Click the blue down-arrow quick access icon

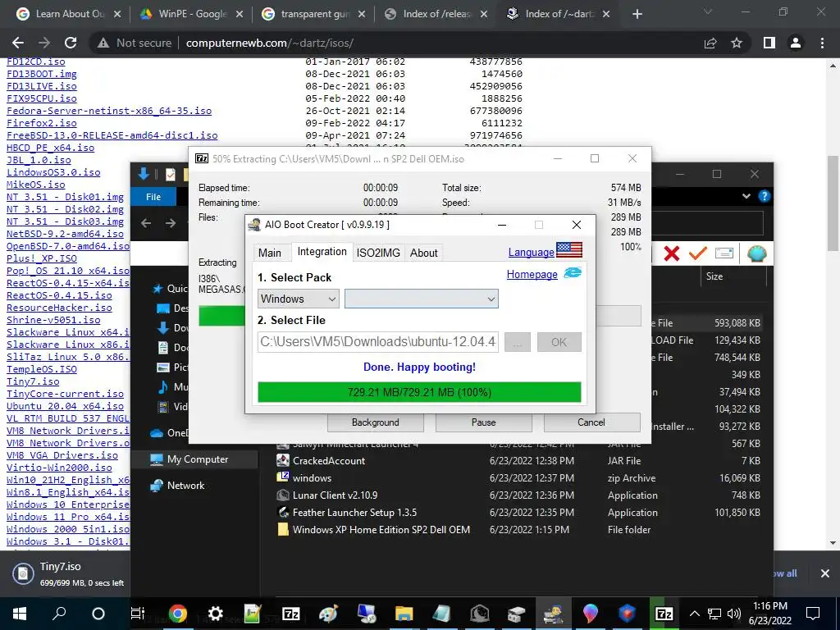pos(144,174)
